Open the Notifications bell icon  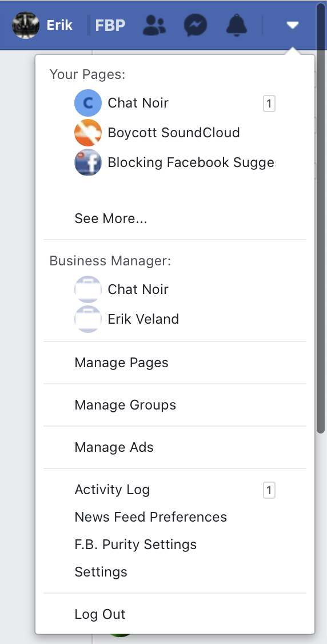click(237, 26)
